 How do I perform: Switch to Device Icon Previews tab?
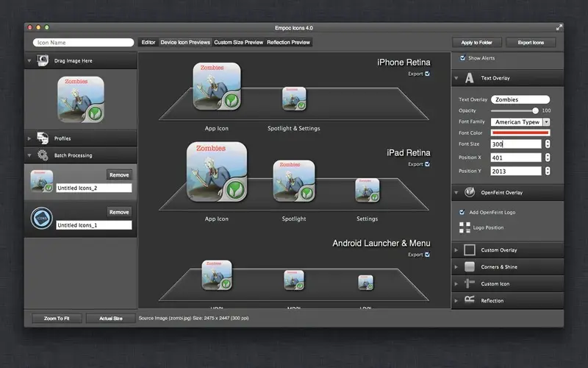pos(185,43)
